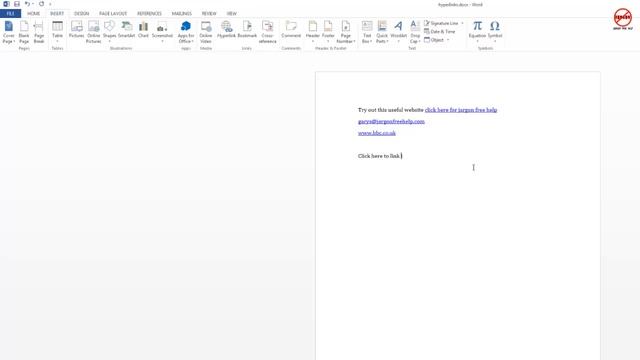Open the Screenshot menu
640x360 pixels.
click(x=162, y=31)
